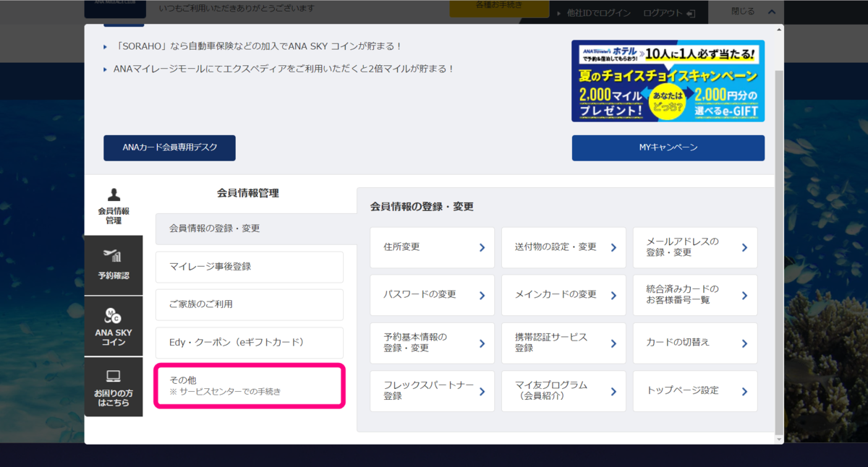Click ログアウト link in header

pos(663,13)
